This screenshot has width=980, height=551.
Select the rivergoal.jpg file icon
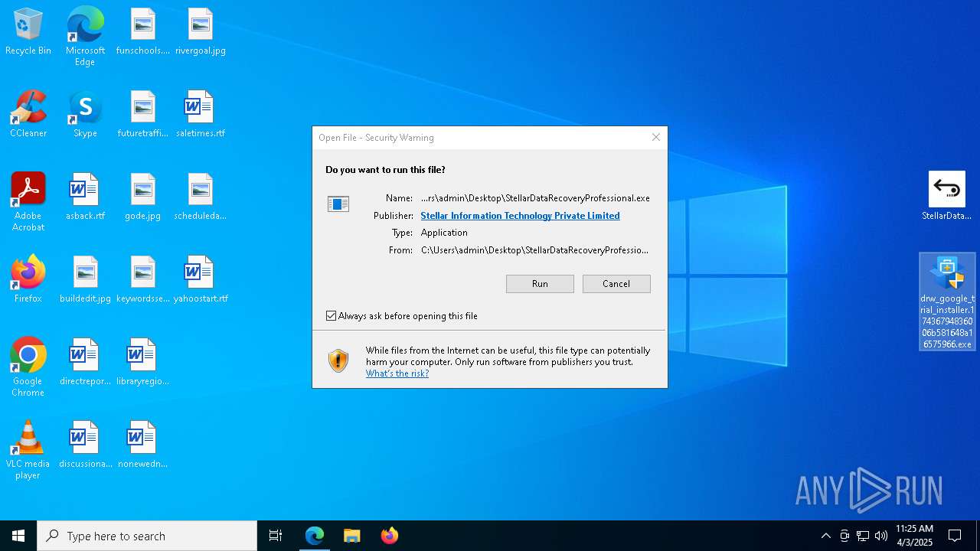[200, 32]
